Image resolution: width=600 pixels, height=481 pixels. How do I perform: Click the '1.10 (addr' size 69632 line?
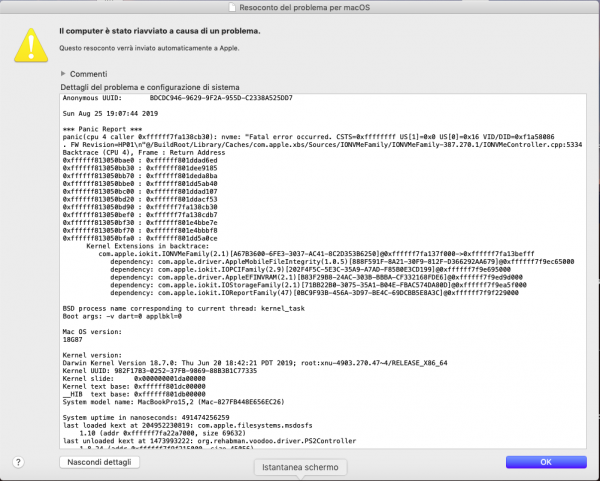point(162,433)
